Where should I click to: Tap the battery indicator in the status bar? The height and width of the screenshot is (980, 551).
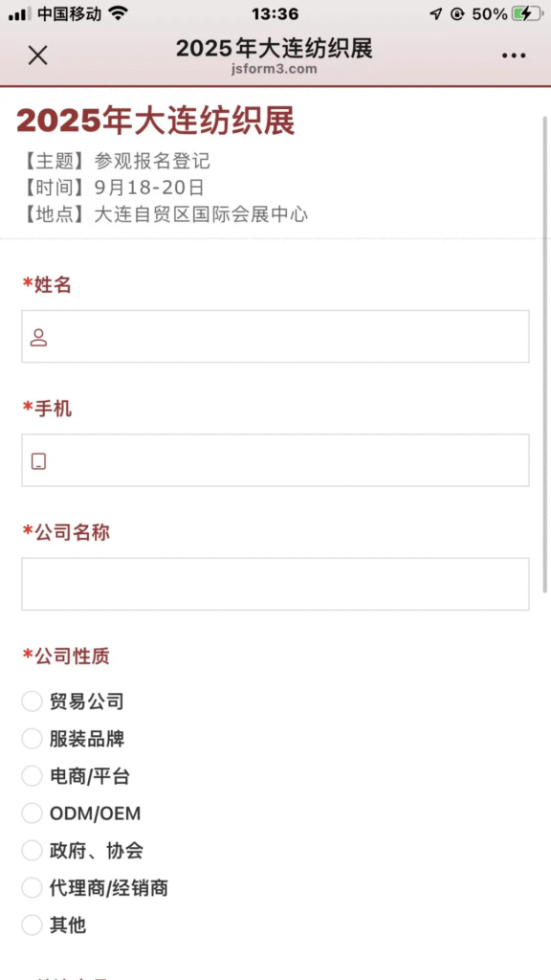click(x=527, y=13)
